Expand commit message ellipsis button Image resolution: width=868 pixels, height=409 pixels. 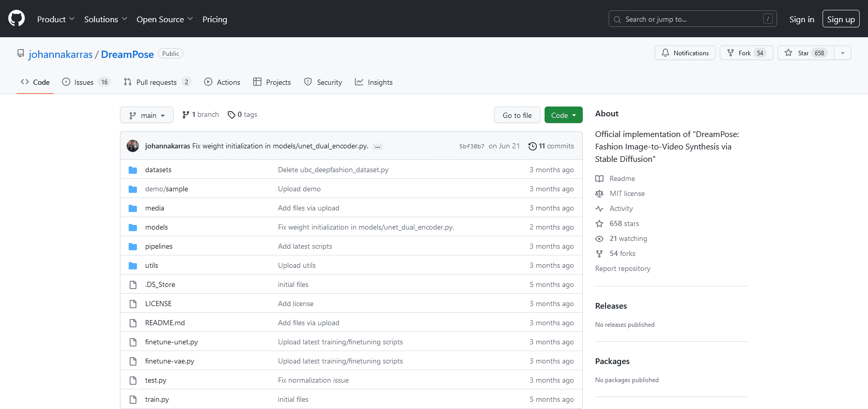coord(378,146)
